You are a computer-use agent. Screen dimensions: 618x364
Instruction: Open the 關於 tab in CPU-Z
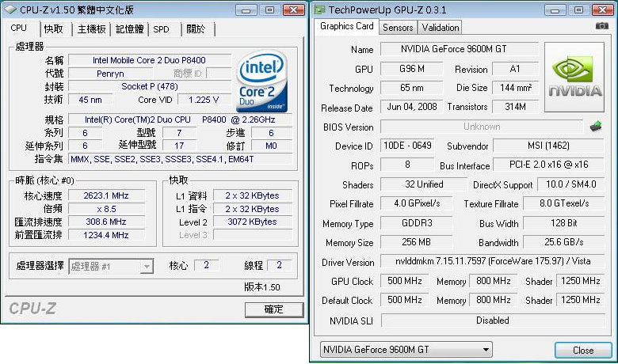click(196, 29)
